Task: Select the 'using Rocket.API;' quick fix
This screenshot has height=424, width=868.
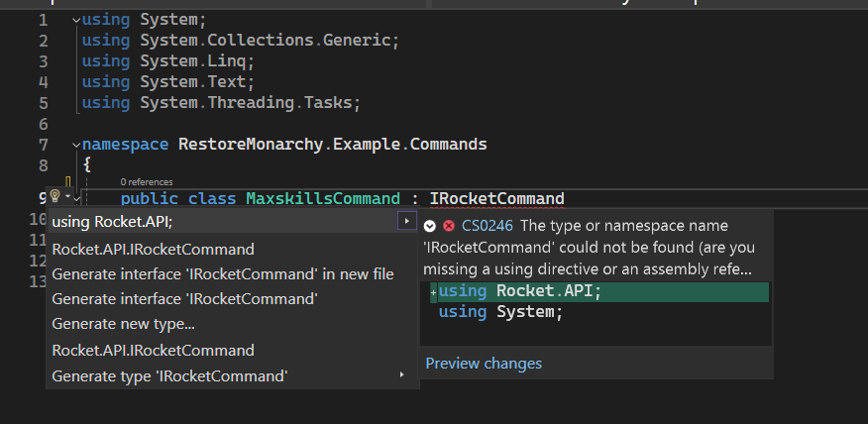Action: click(x=119, y=221)
